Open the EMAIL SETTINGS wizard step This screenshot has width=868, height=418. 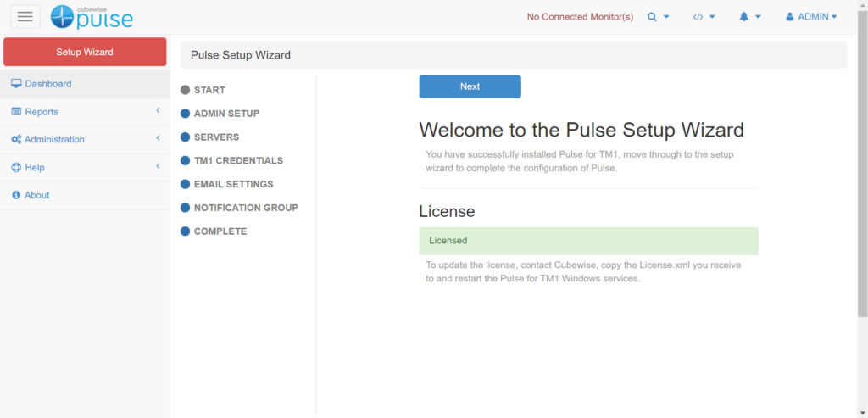233,184
